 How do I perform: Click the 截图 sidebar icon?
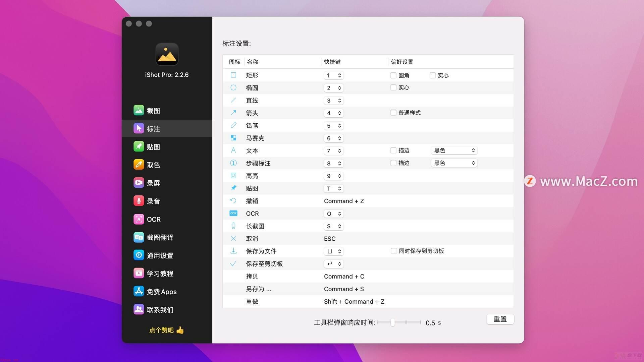point(139,110)
